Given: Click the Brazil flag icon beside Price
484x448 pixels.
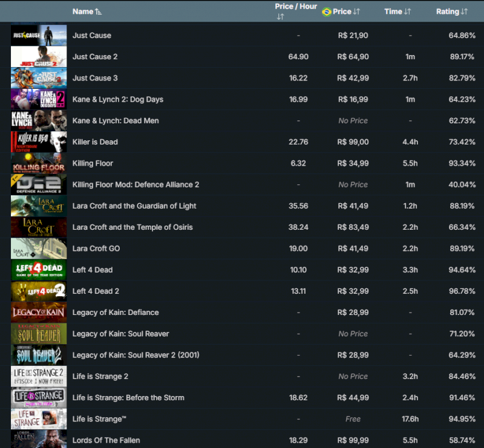Looking at the screenshot, I should tap(327, 11).
